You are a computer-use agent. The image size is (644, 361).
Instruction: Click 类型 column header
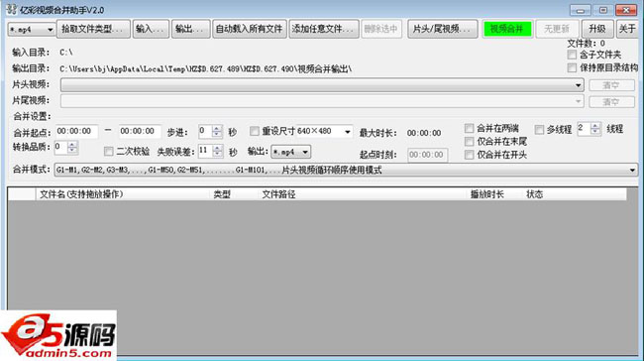click(234, 194)
